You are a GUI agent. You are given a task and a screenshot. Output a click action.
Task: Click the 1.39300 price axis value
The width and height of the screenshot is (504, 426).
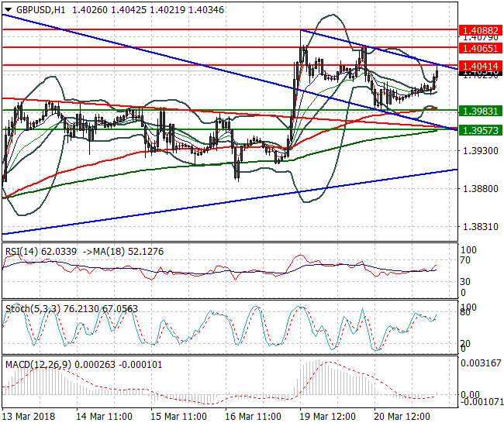coord(481,150)
